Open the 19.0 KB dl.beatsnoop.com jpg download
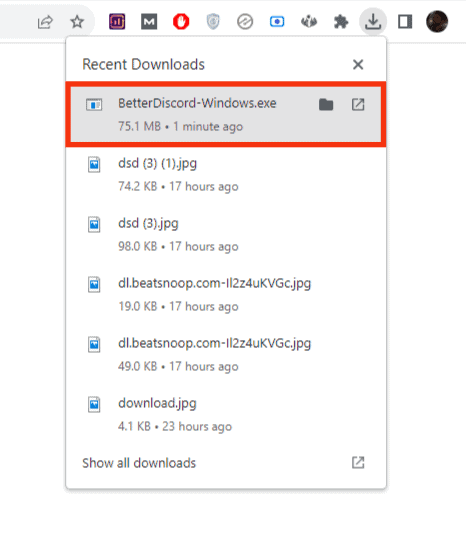The image size is (466, 539). (226, 295)
